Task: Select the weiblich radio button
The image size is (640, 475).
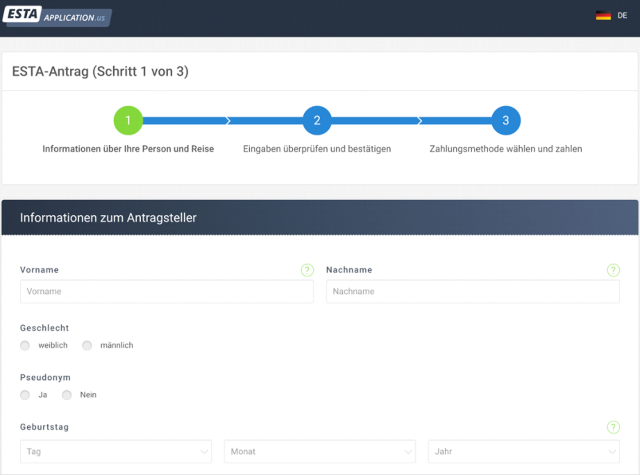Action: [25, 345]
